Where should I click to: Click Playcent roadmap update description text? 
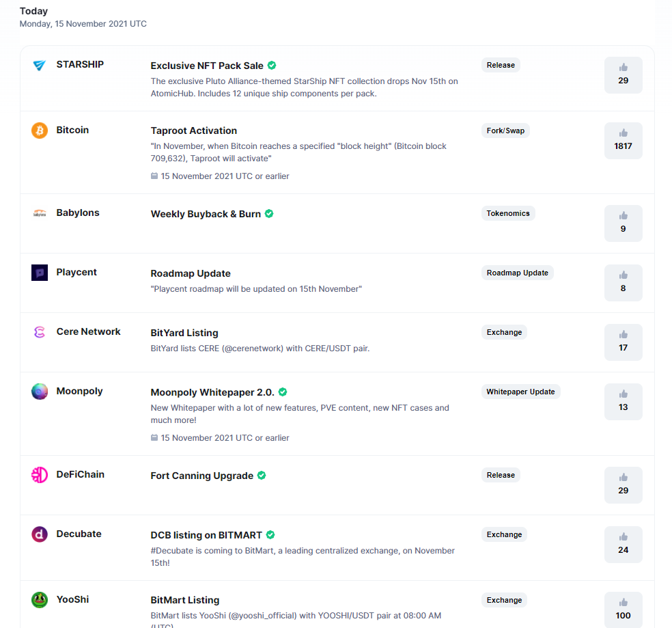[256, 289]
